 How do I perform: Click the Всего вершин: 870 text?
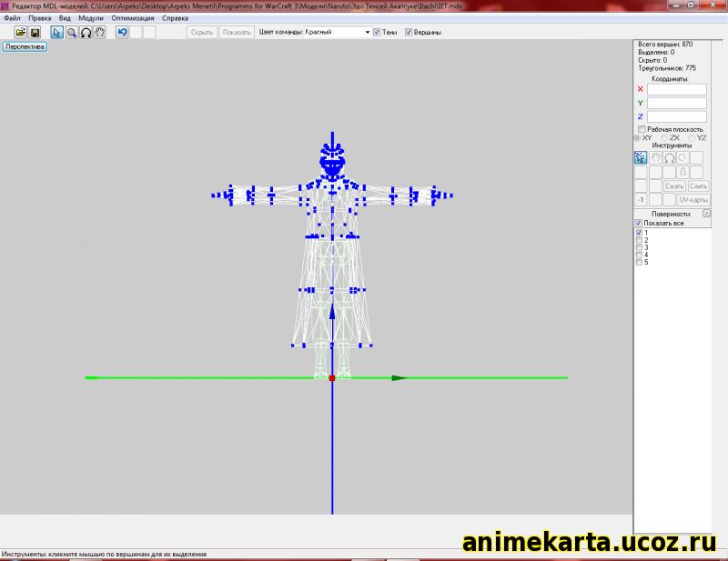(x=665, y=44)
